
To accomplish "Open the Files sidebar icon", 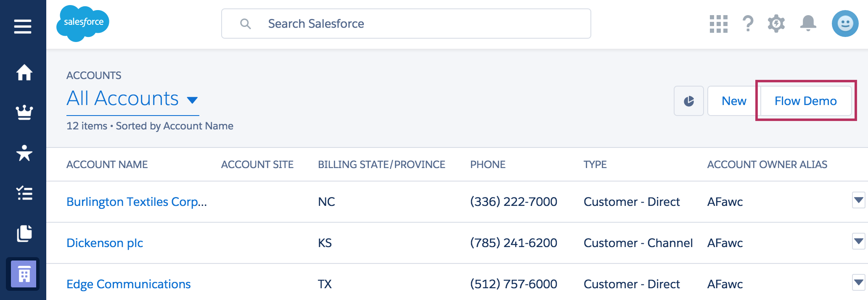I will (x=24, y=234).
